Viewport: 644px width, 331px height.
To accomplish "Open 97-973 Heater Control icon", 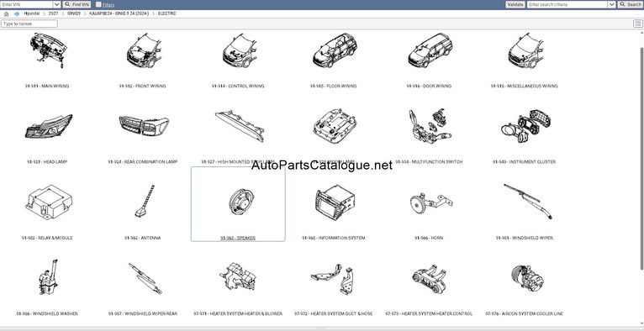I will (x=430, y=279).
